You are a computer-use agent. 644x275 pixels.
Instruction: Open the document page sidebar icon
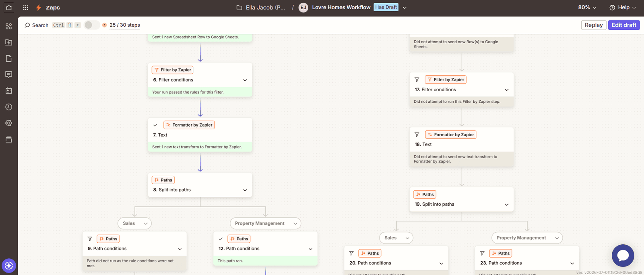[x=9, y=58]
